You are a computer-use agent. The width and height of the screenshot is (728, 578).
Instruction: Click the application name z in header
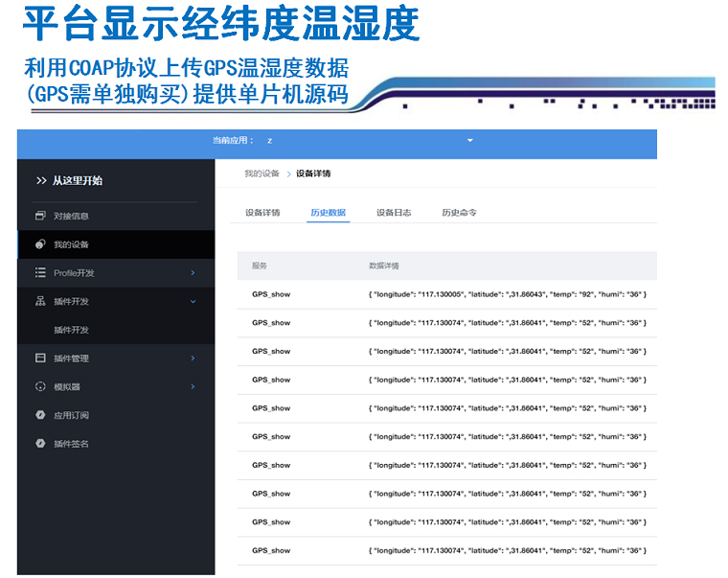point(270,141)
